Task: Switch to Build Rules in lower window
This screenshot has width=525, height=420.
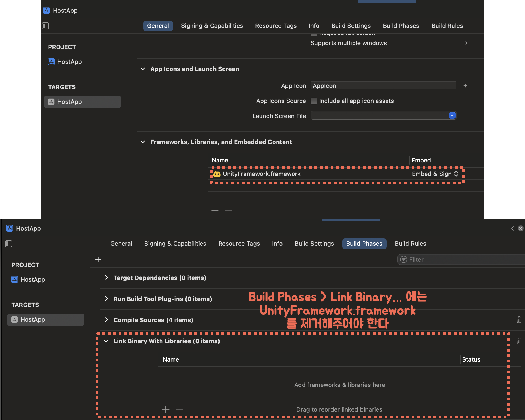Action: coord(410,244)
